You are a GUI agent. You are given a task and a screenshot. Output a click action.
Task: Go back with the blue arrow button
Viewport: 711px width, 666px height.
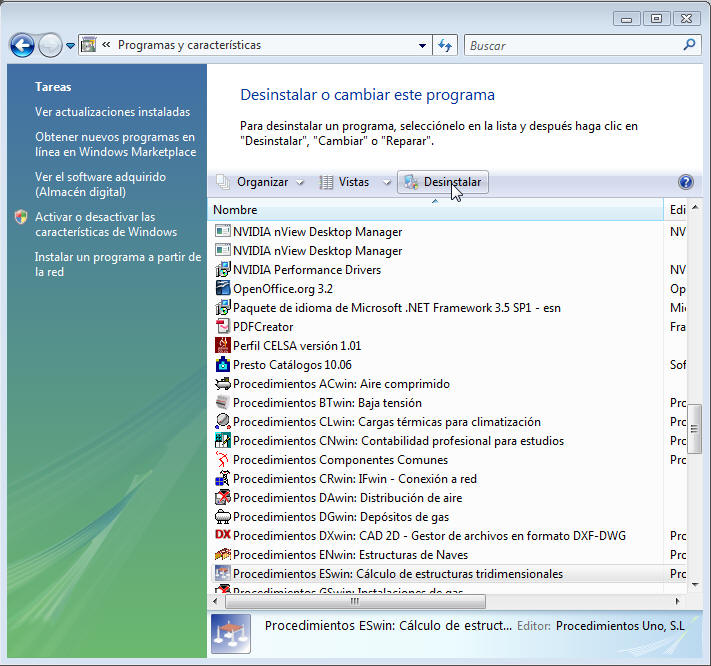[x=22, y=45]
